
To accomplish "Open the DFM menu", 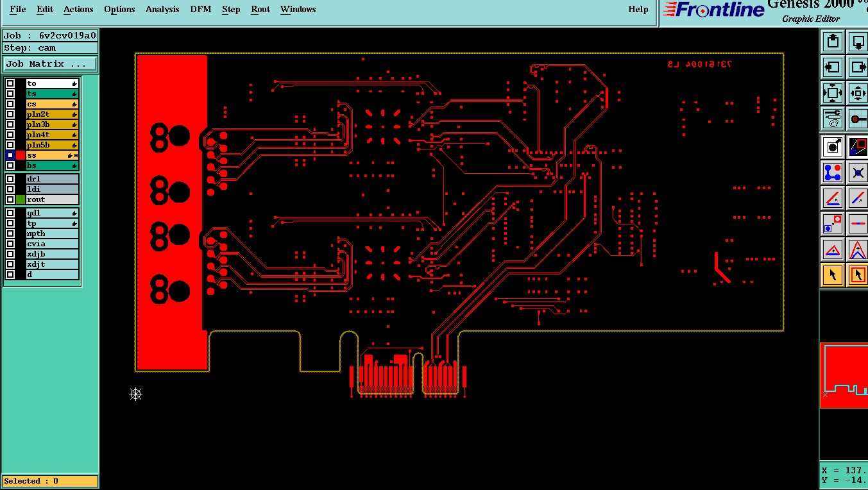I will pyautogui.click(x=201, y=9).
